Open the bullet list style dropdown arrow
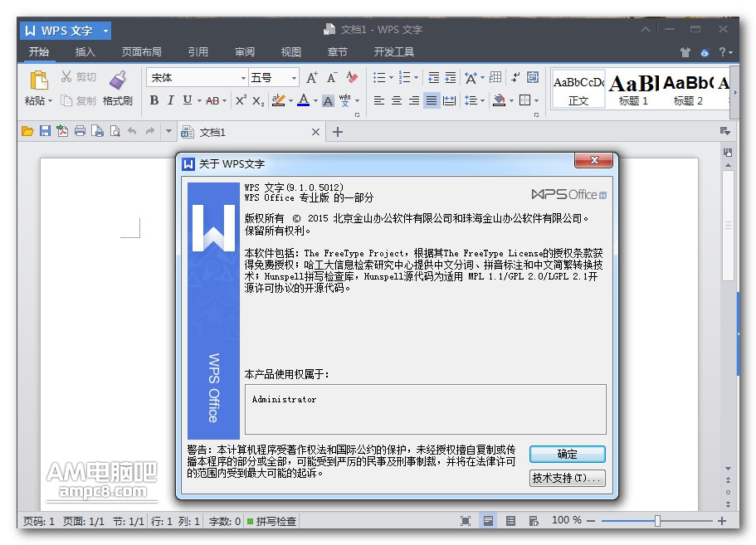The image size is (756, 545). tap(391, 78)
